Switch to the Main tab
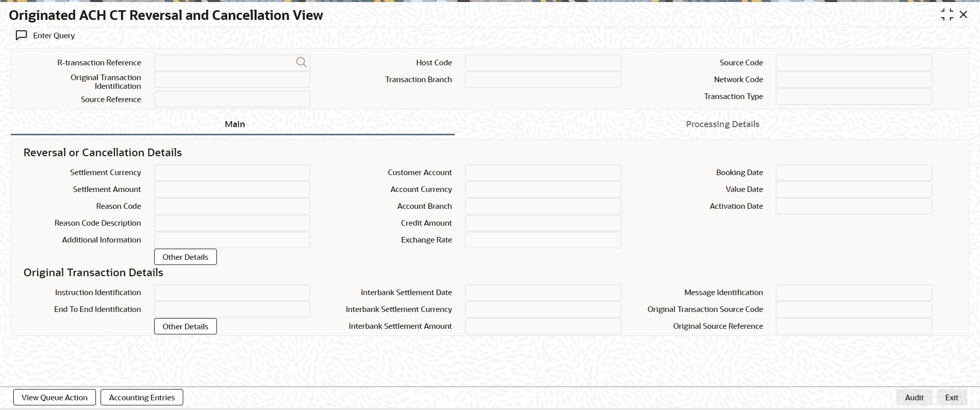Viewport: 980px width, 410px height. 235,124
